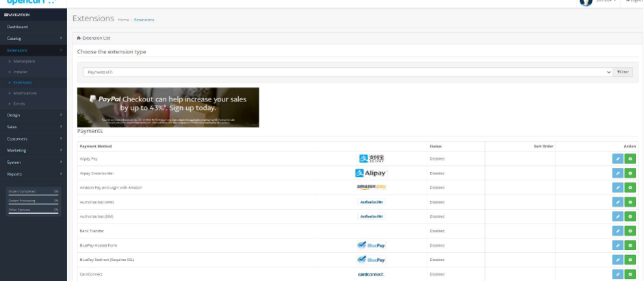This screenshot has width=644, height=281.
Task: Expand the Customers menu
Action: click(x=34, y=138)
